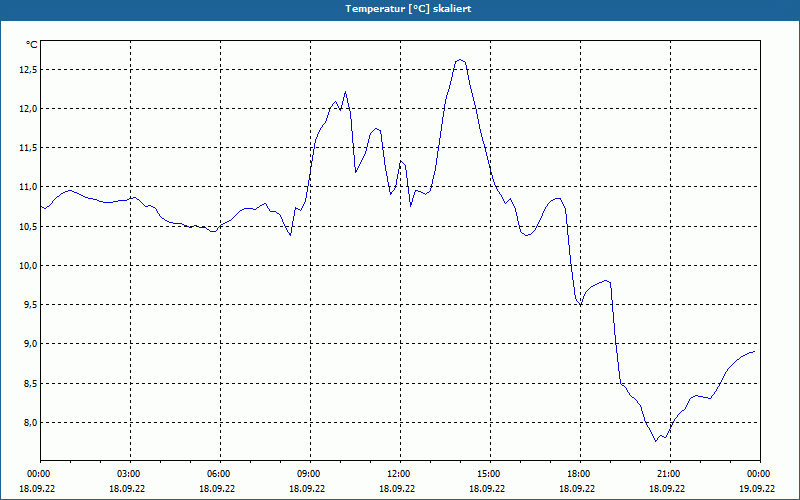Viewport: 800px width, 500px height.
Task: Select the 10,0 y-axis label
Action: 28,266
